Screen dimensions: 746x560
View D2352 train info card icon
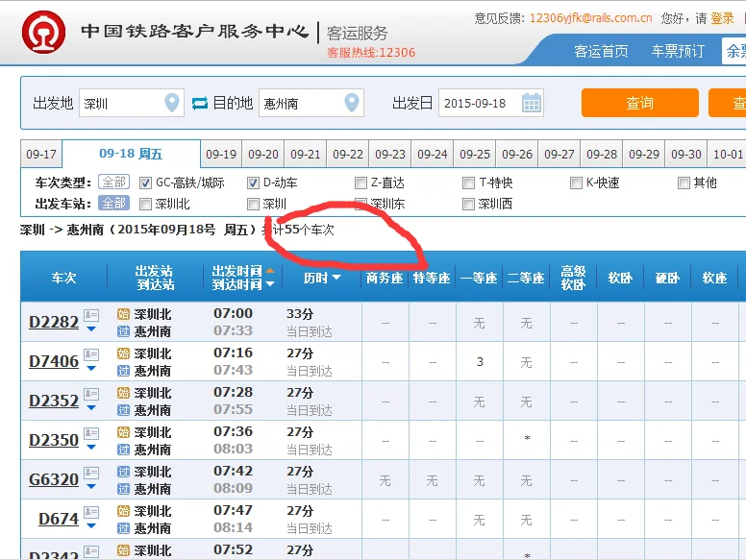coord(91,394)
